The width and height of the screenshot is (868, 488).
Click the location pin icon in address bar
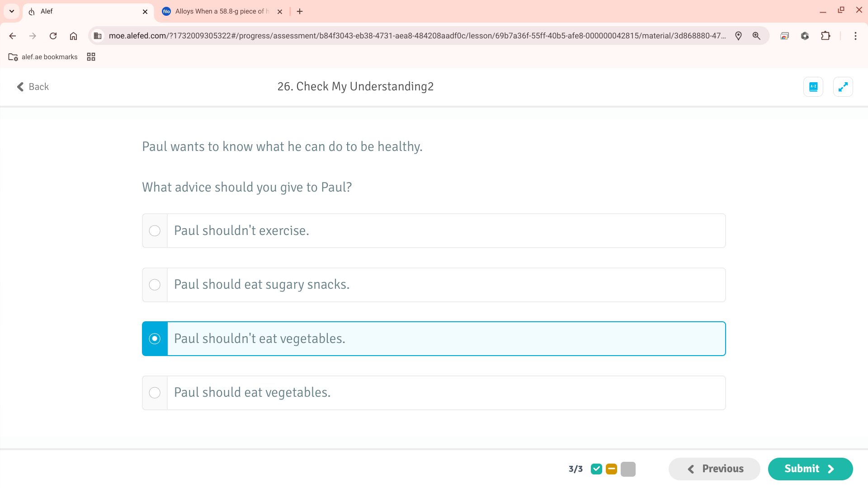tap(738, 36)
